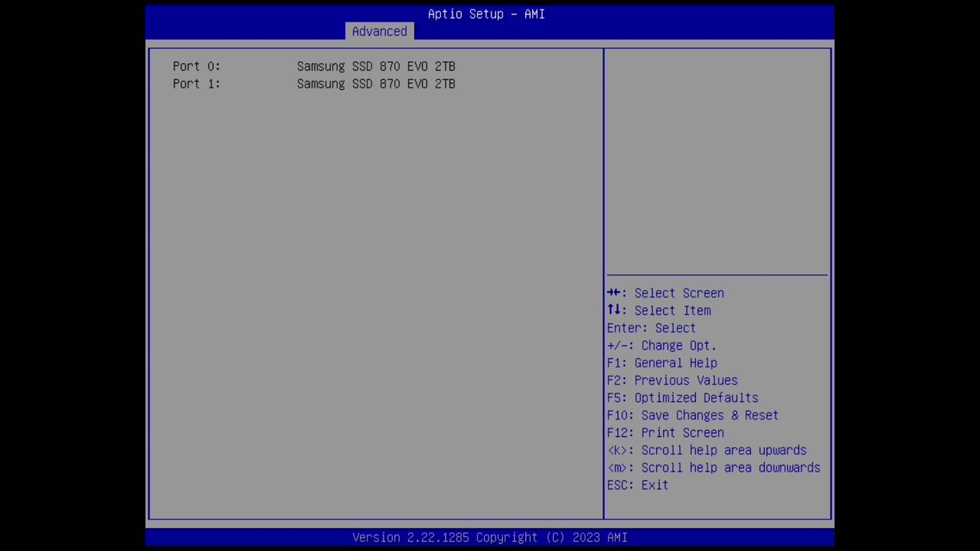Select Port 0's Samsung SSD 870 EVO value
Image resolution: width=980 pixels, height=551 pixels.
click(376, 67)
